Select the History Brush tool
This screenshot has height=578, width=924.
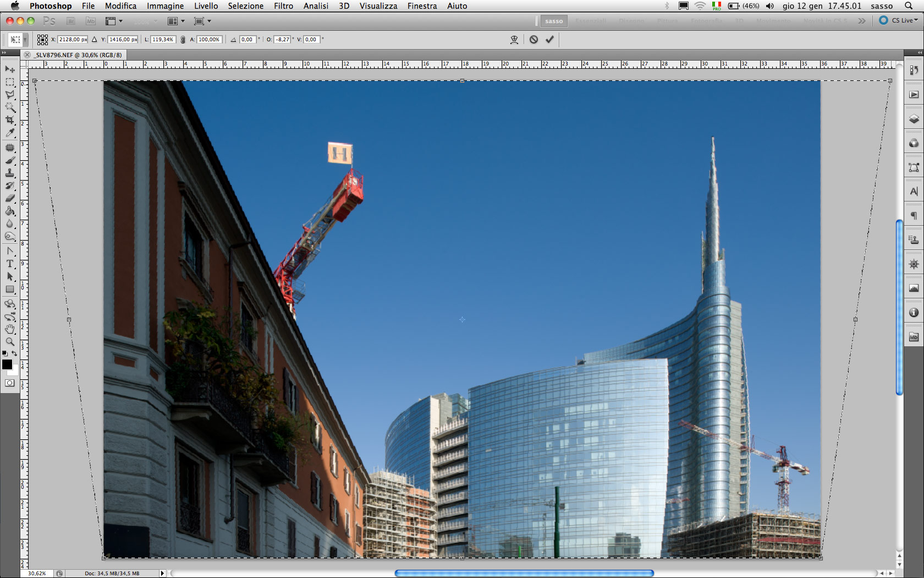coord(10,186)
